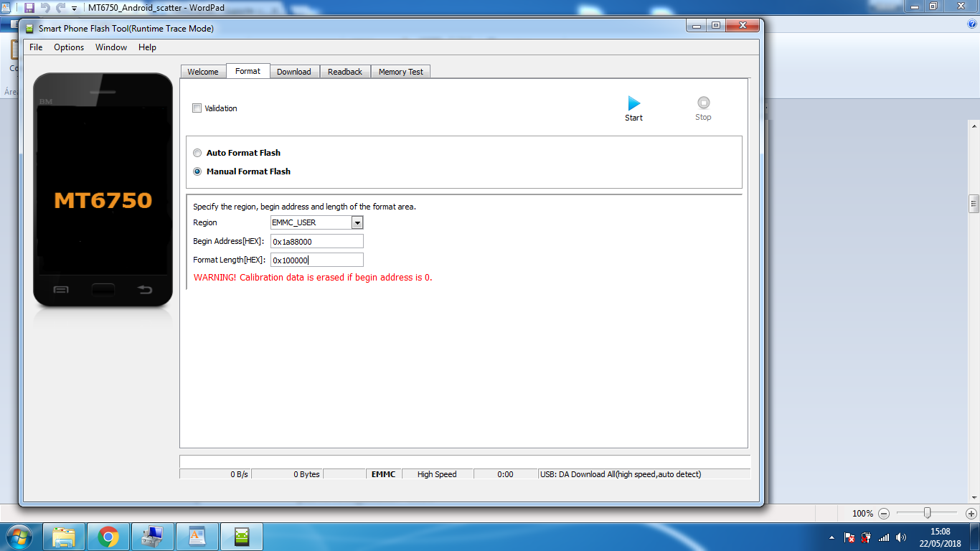Screen dimensions: 980x551
Task: Launch Google Chrome from the taskbar
Action: point(108,537)
